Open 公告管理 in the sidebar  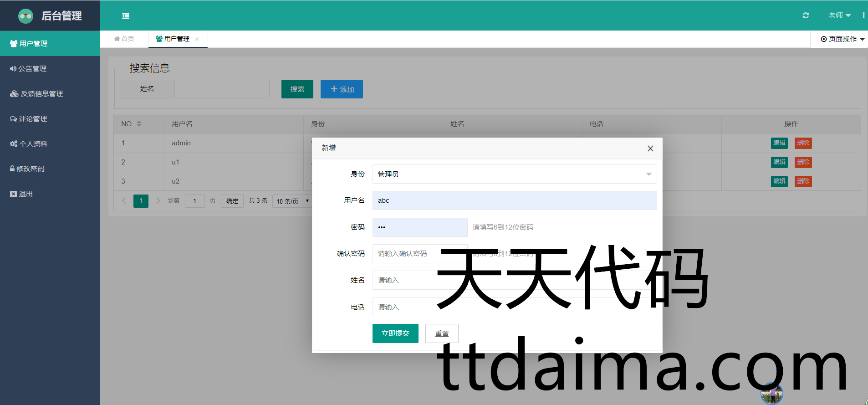[x=32, y=69]
